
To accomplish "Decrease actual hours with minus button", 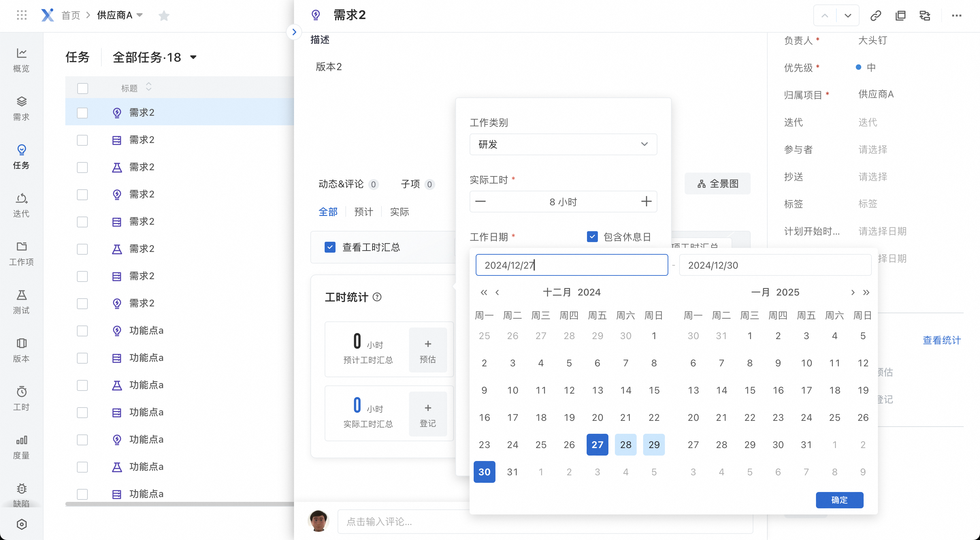I will click(x=480, y=201).
